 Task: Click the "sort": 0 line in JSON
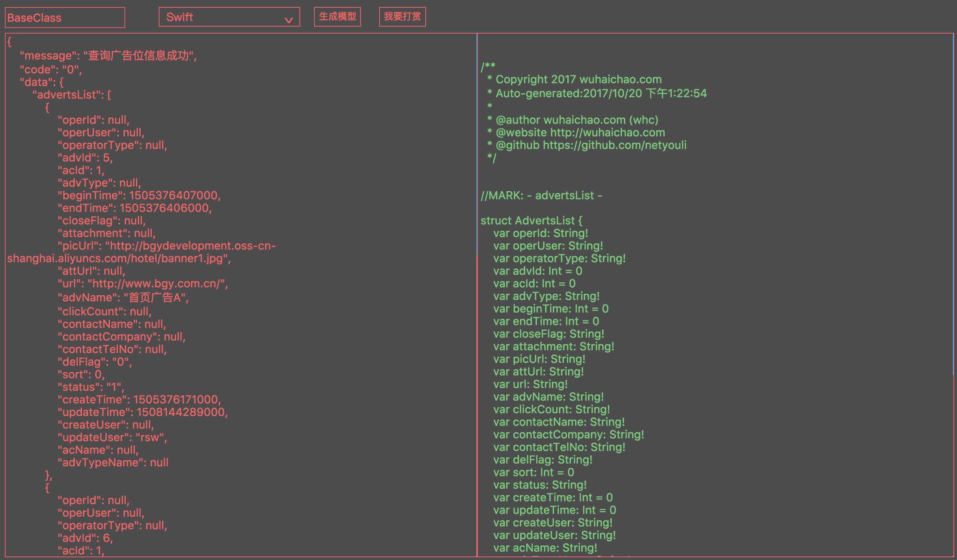coord(81,374)
